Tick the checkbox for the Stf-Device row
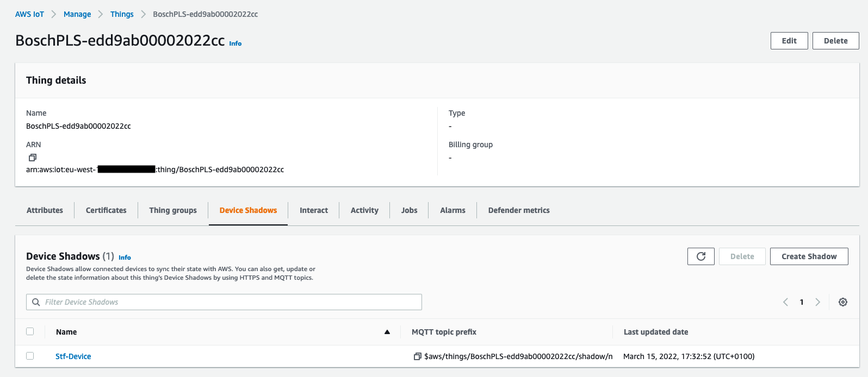Image resolution: width=868 pixels, height=377 pixels. click(30, 356)
